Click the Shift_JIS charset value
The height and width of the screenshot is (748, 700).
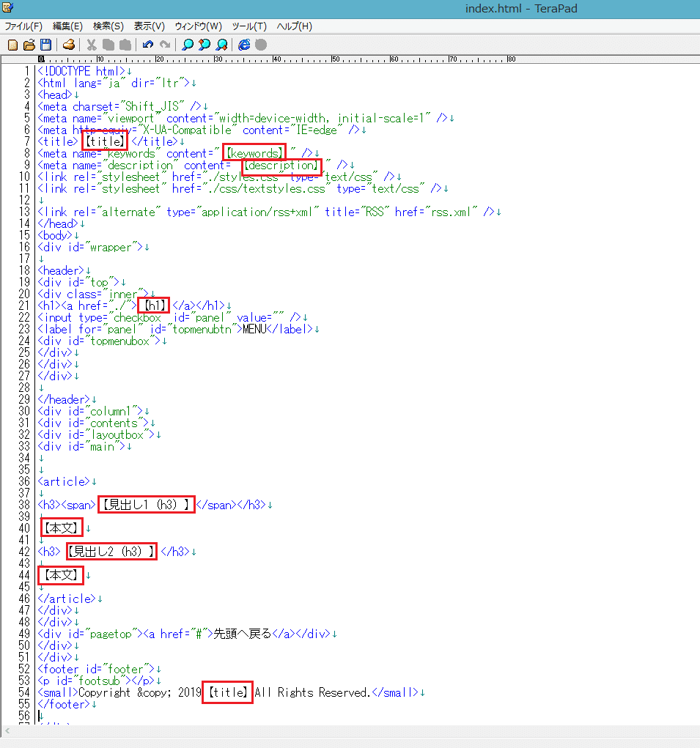click(x=152, y=106)
